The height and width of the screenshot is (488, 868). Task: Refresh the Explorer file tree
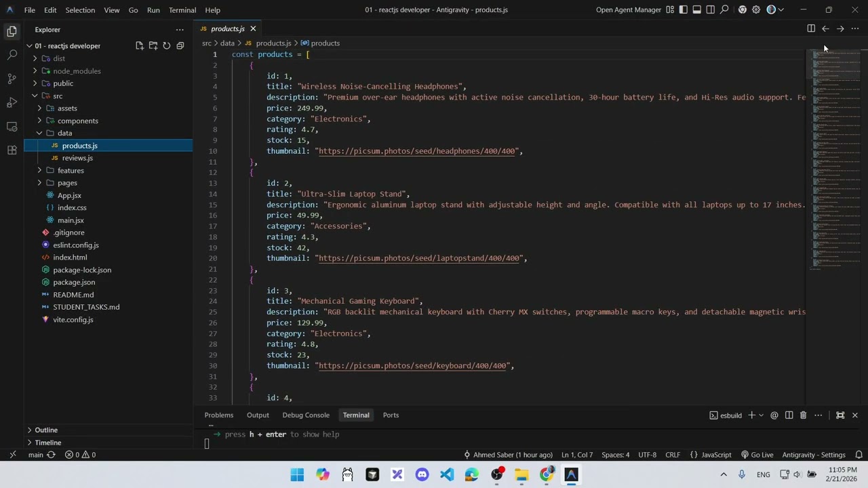point(166,45)
